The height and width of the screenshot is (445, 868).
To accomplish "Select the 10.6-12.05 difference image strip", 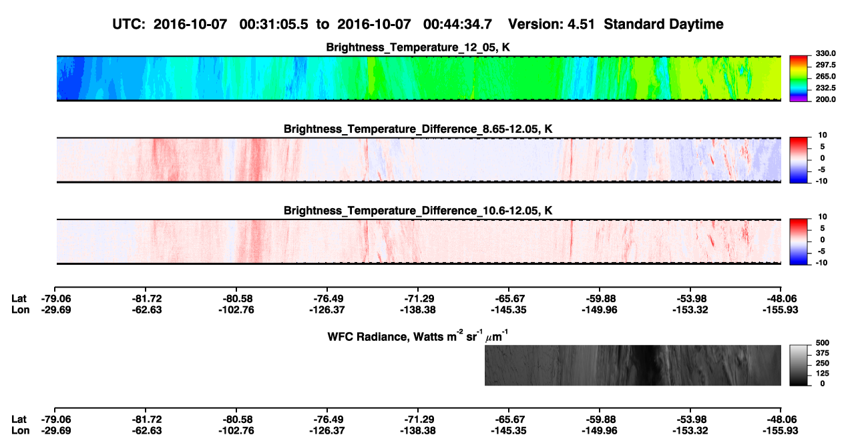I will (419, 242).
